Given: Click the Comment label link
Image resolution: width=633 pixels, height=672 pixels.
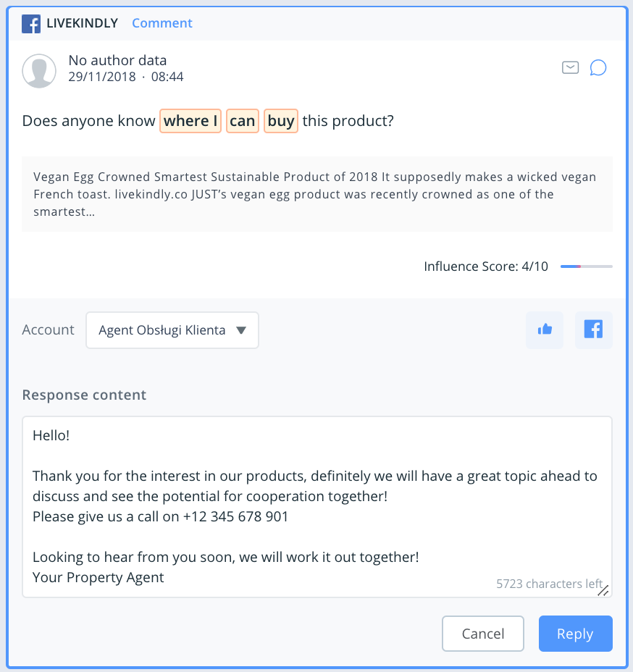Looking at the screenshot, I should click(162, 23).
